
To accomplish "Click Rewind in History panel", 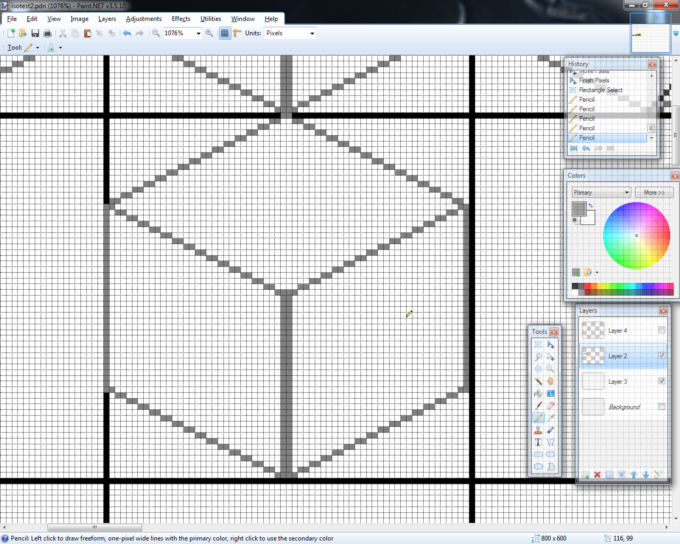I will [574, 148].
